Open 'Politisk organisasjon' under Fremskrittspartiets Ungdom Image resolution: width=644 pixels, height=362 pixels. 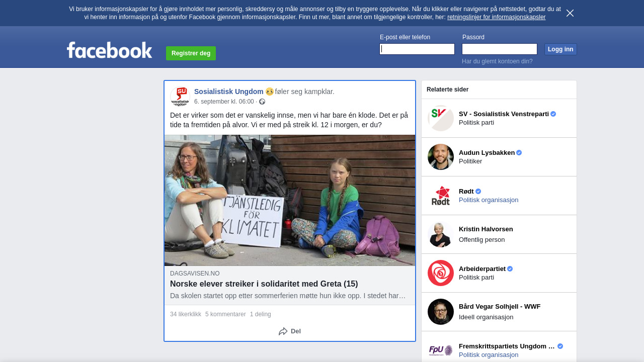489,355
